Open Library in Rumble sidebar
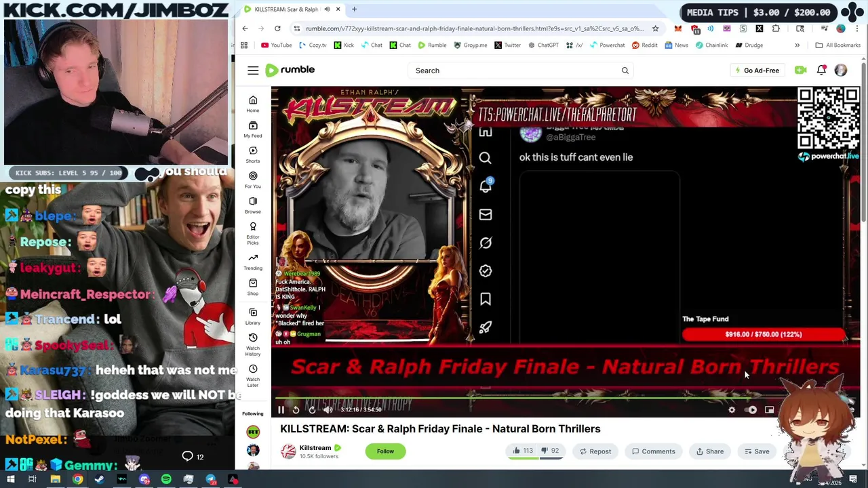 tap(253, 316)
